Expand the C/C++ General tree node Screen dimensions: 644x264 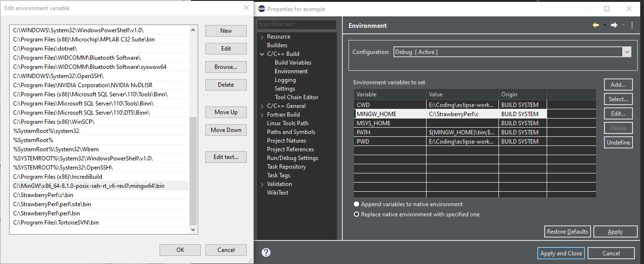[x=262, y=106]
